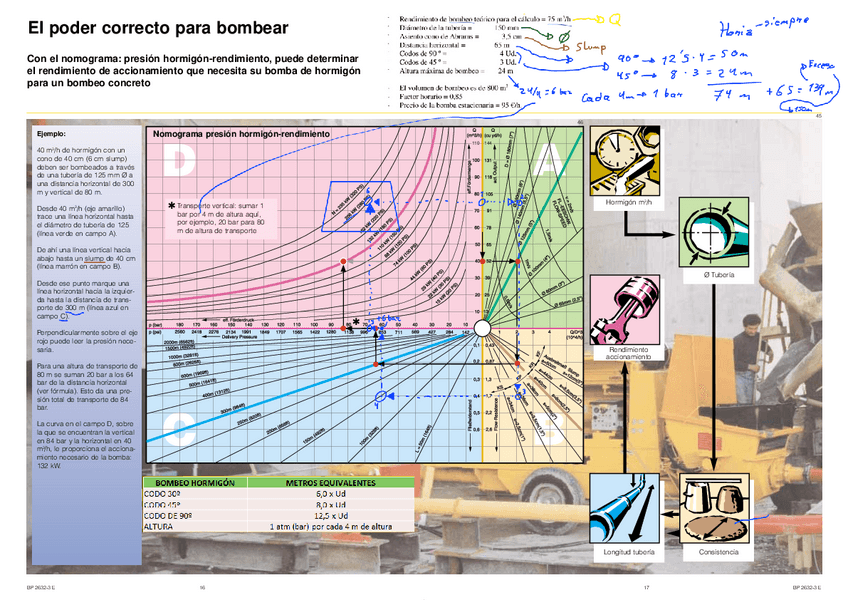Click the 'Ejemplo:' heading in the side box
This screenshot has width=848, height=600.
pos(51,134)
